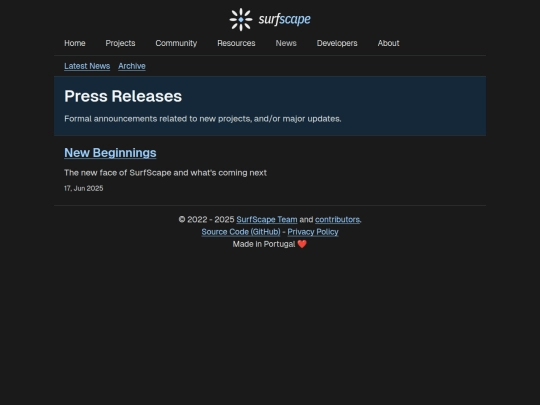Viewport: 540px width, 405px height.
Task: Select Resources in the navigation bar
Action: point(236,43)
